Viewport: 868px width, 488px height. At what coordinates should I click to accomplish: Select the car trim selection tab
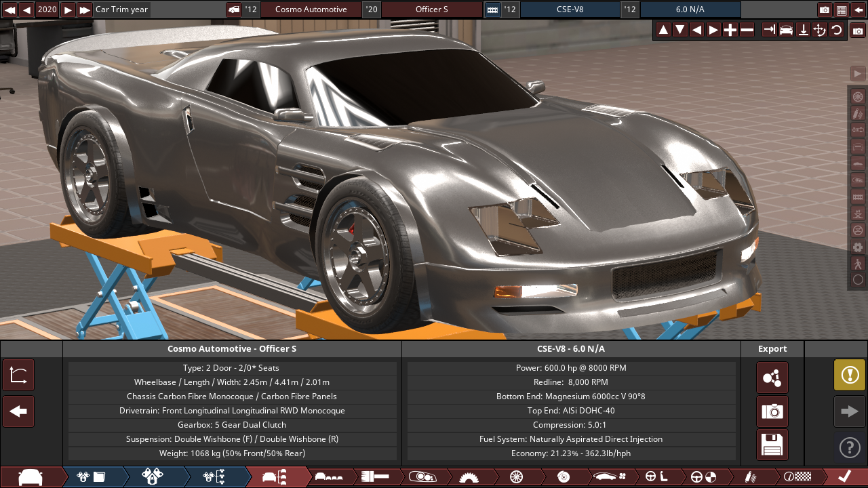[275, 477]
